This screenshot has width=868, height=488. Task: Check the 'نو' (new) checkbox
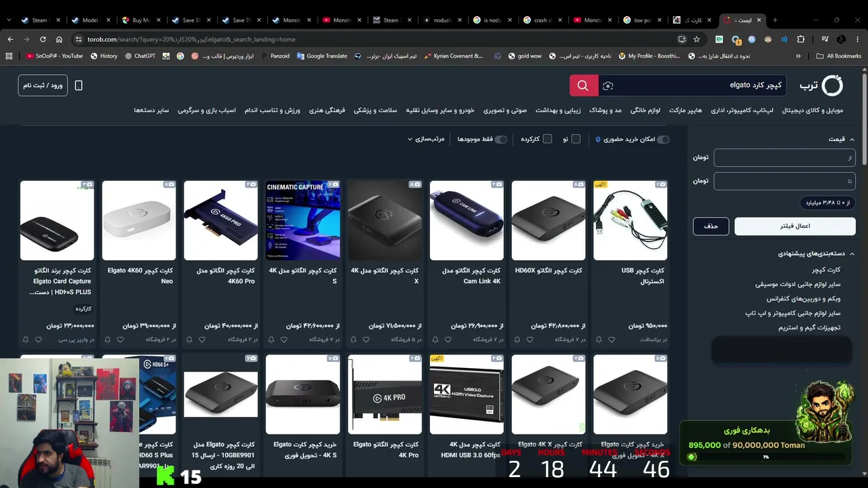(x=576, y=139)
